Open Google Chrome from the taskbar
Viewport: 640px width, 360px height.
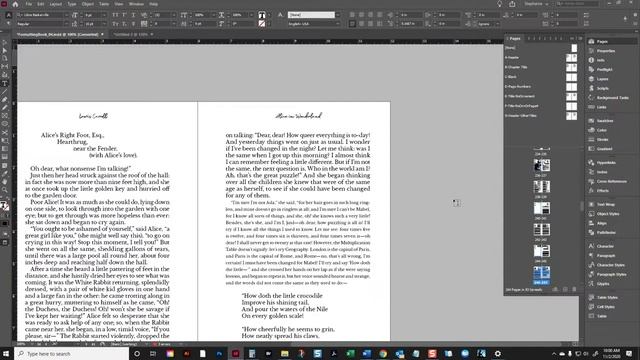coord(383,353)
